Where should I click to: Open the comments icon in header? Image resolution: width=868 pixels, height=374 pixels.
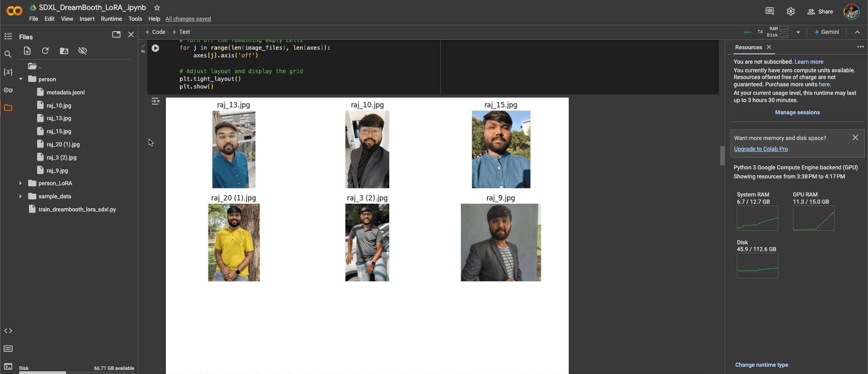(x=769, y=12)
